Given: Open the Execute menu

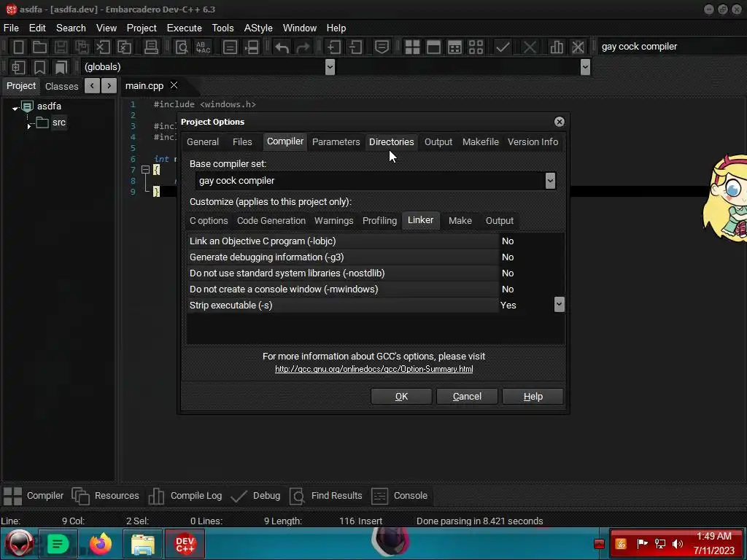Looking at the screenshot, I should (x=184, y=28).
